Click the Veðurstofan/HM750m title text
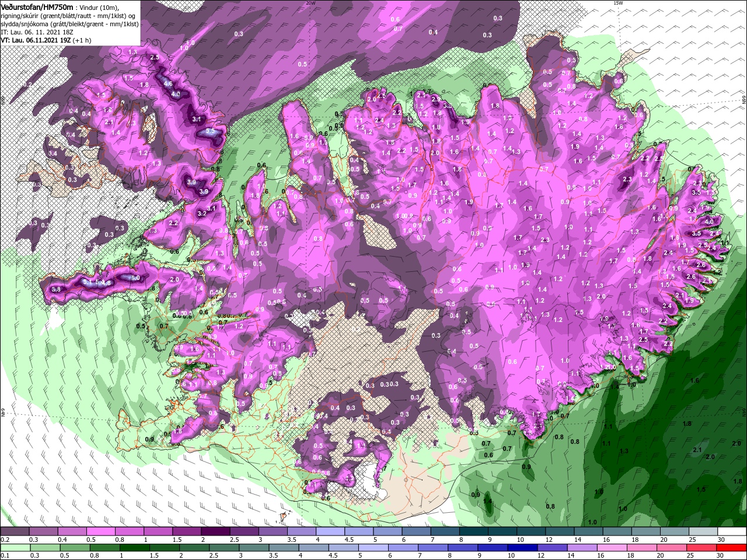This screenshot has width=747, height=560. pyautogui.click(x=37, y=6)
